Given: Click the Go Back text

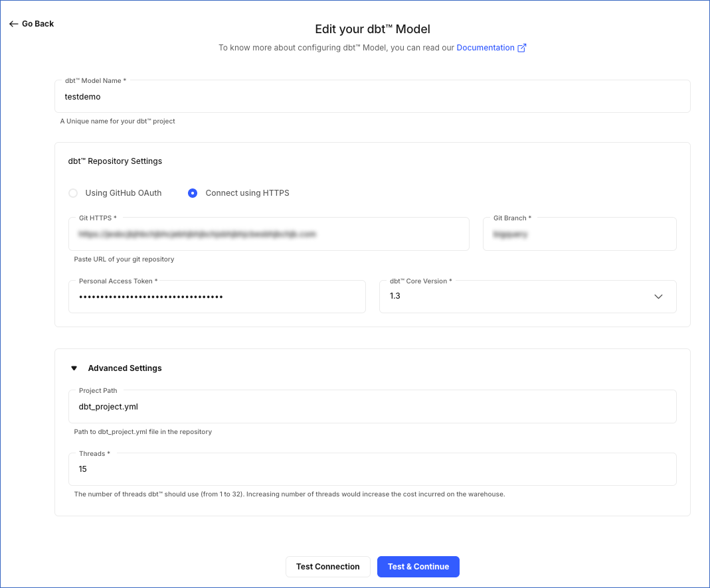Looking at the screenshot, I should (38, 24).
